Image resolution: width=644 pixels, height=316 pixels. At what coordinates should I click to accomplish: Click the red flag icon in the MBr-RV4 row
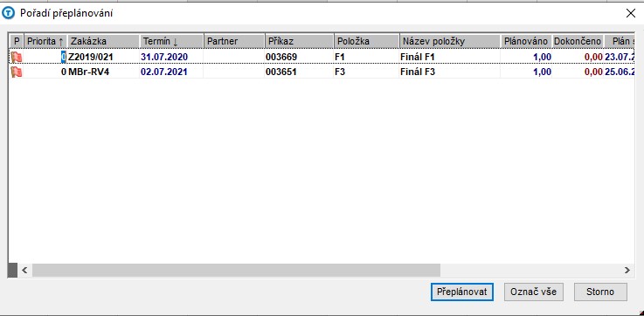tap(17, 72)
